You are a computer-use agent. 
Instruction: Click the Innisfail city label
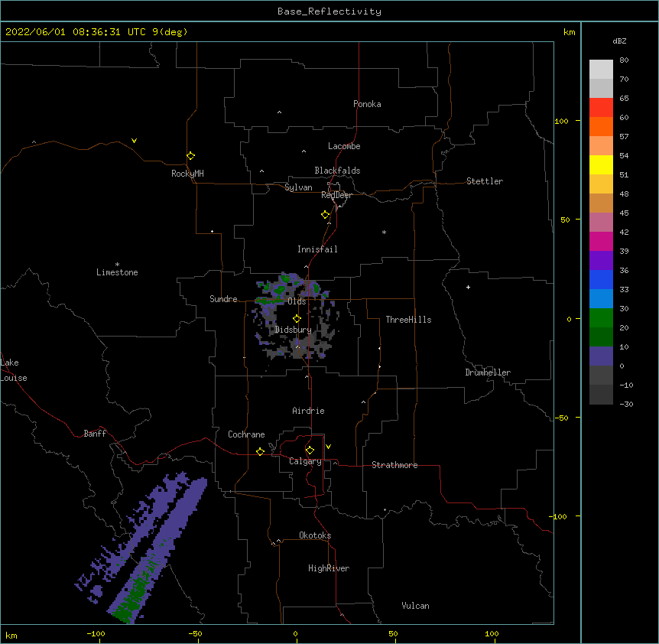tap(317, 249)
